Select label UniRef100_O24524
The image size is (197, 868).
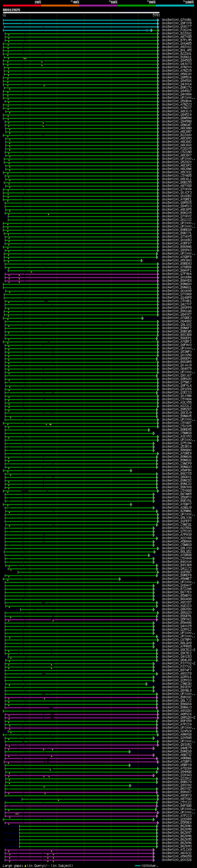point(176,732)
